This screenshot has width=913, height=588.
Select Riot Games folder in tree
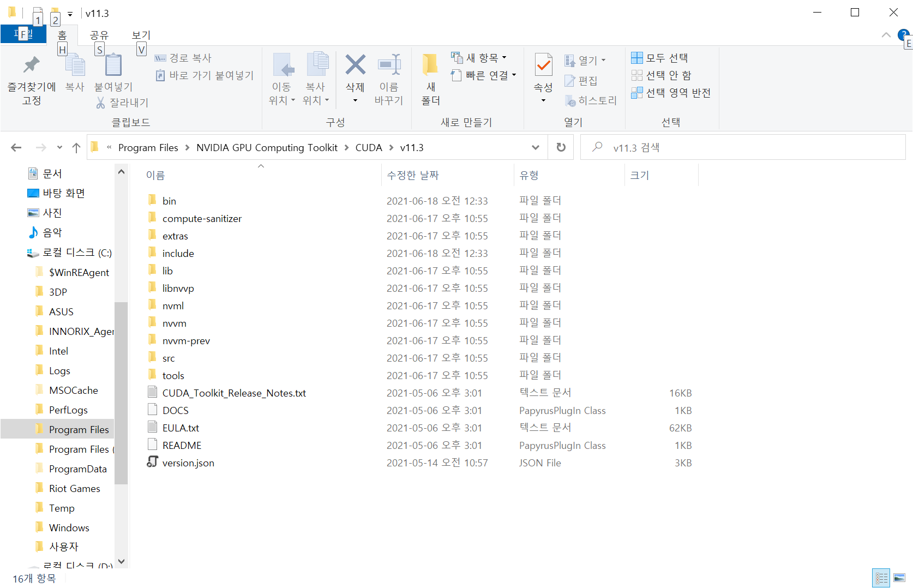pos(74,489)
